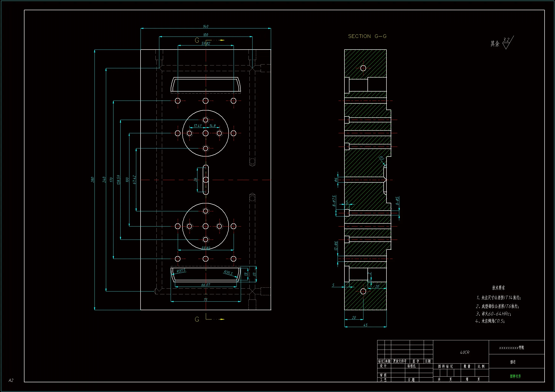
Task: Click the 技术要求 heading text
Action: click(499, 288)
